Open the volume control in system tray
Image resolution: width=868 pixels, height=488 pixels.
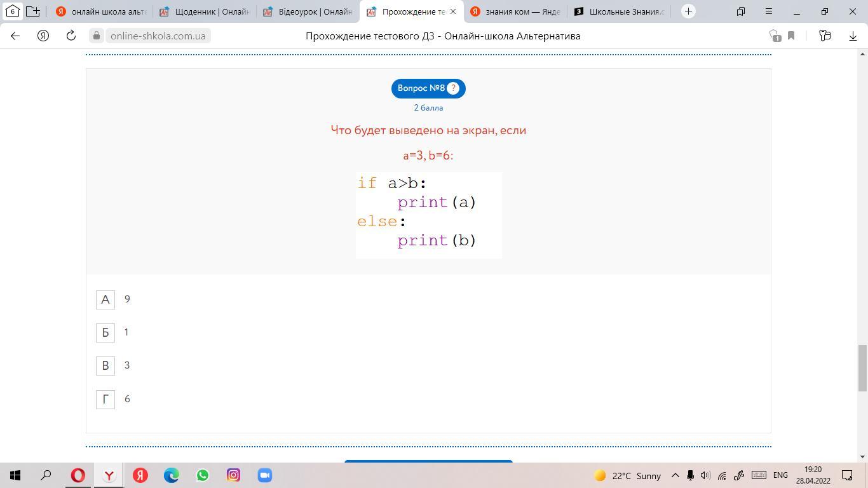tap(705, 475)
